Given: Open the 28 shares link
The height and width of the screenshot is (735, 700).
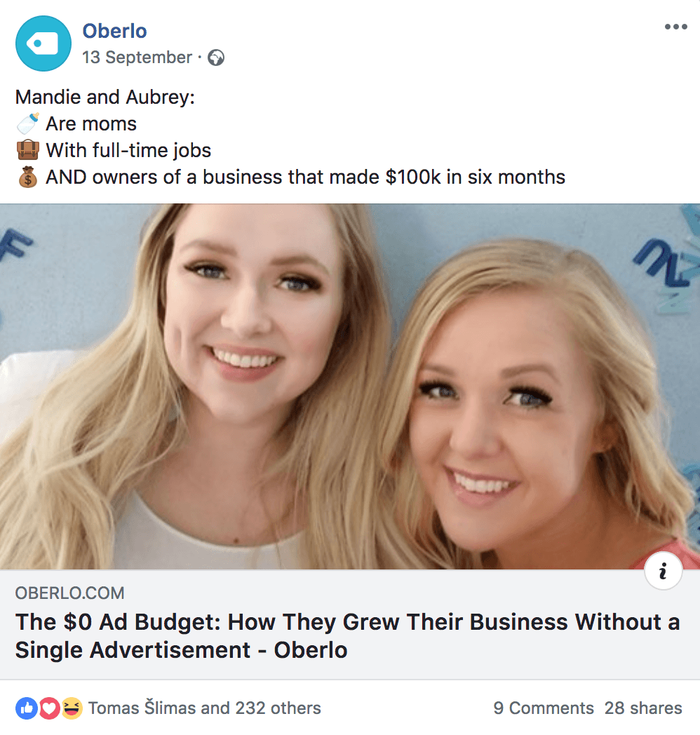Looking at the screenshot, I should 643,708.
